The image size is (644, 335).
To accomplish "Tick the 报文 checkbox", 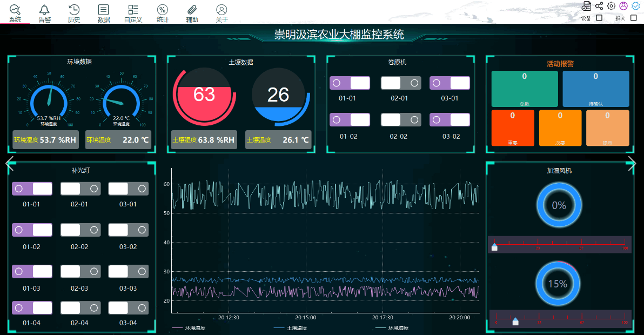I will pyautogui.click(x=634, y=18).
